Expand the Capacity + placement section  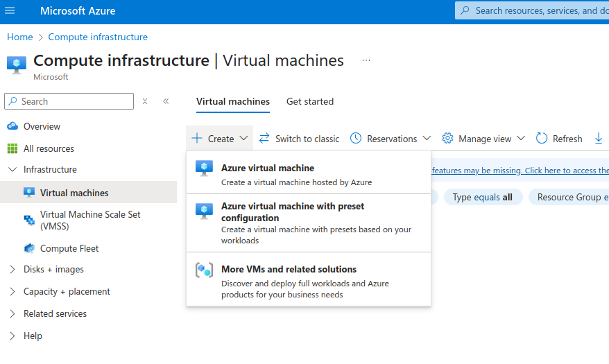pyautogui.click(x=12, y=291)
